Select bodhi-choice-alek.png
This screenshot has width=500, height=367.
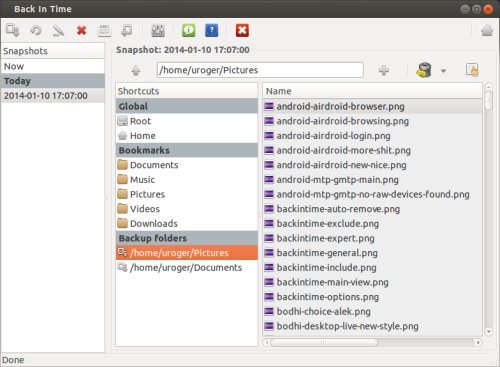[372, 312]
